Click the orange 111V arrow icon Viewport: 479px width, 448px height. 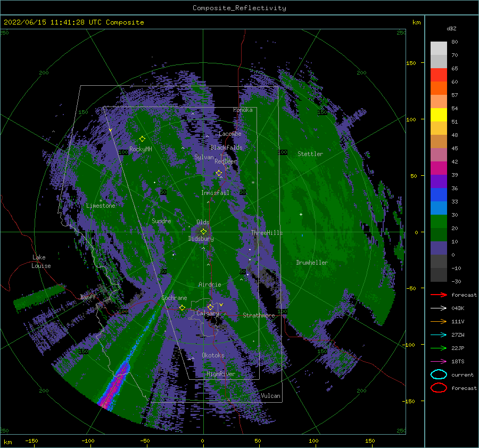[x=439, y=321]
